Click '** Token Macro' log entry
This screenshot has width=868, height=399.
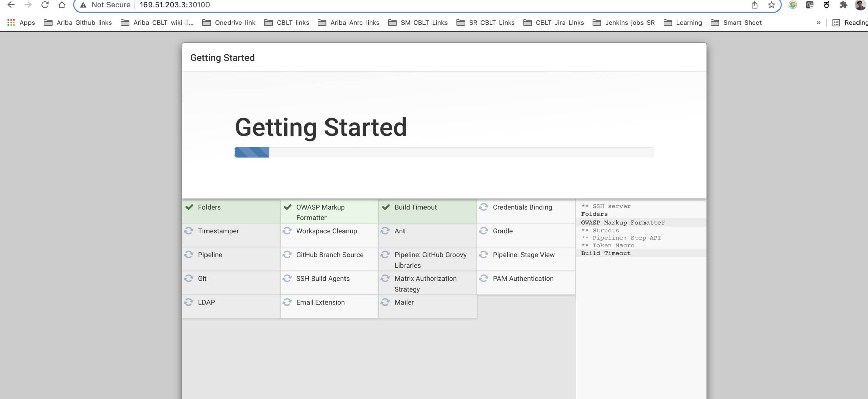point(608,245)
